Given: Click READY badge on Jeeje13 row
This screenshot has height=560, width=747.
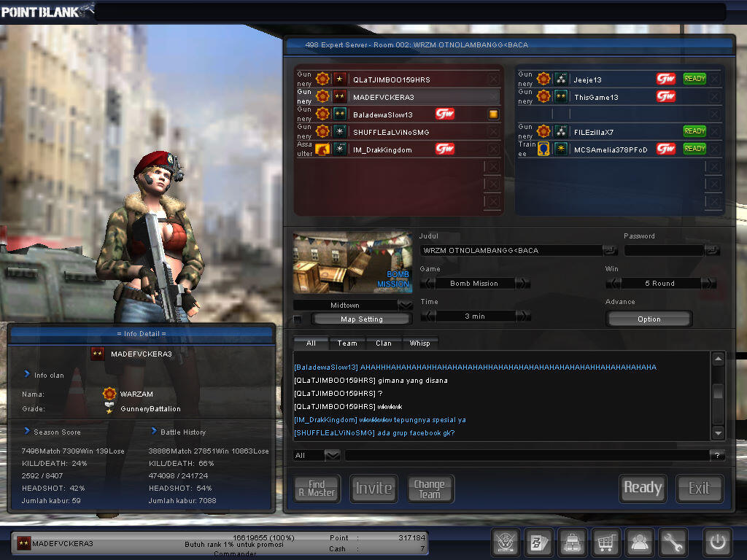Looking at the screenshot, I should point(694,79).
